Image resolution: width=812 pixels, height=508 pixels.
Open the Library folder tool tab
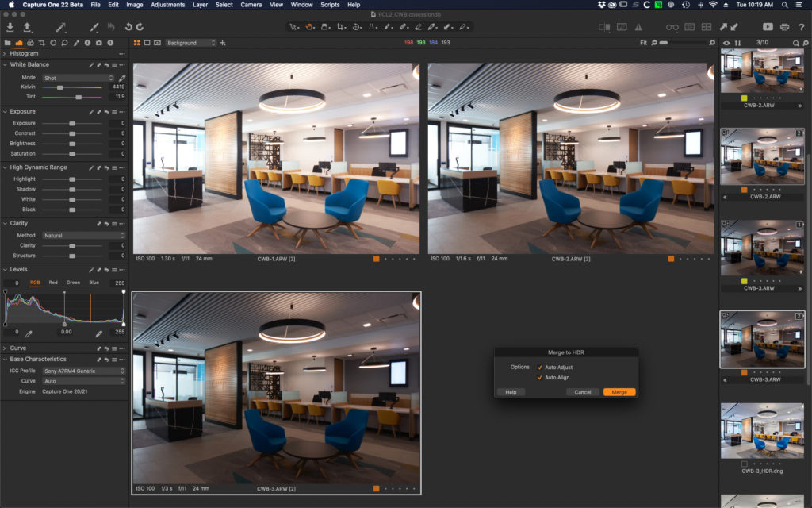7,43
